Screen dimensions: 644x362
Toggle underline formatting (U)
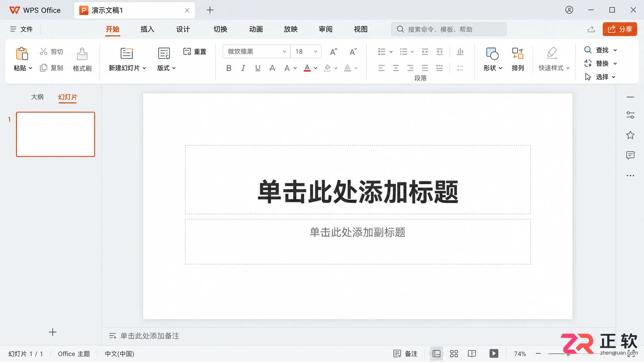pos(258,68)
